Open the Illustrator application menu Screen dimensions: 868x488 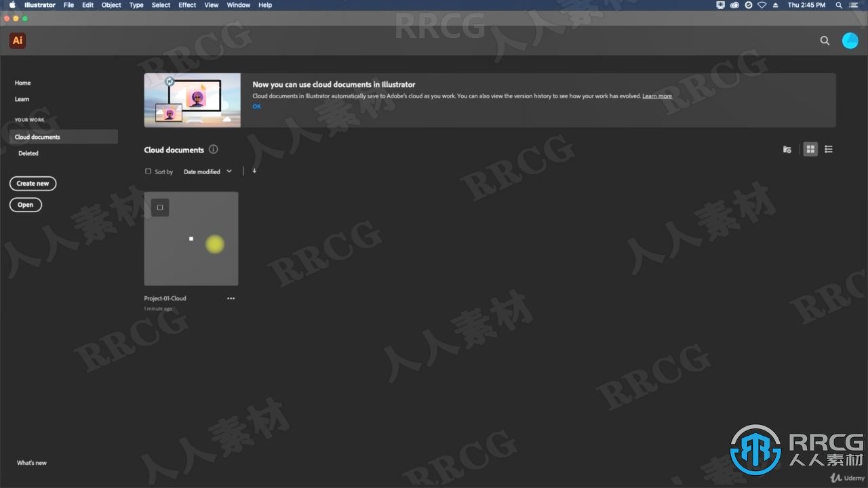[40, 5]
